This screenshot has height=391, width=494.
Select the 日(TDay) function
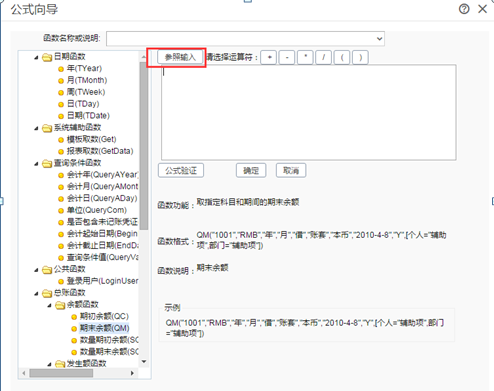[x=83, y=104]
